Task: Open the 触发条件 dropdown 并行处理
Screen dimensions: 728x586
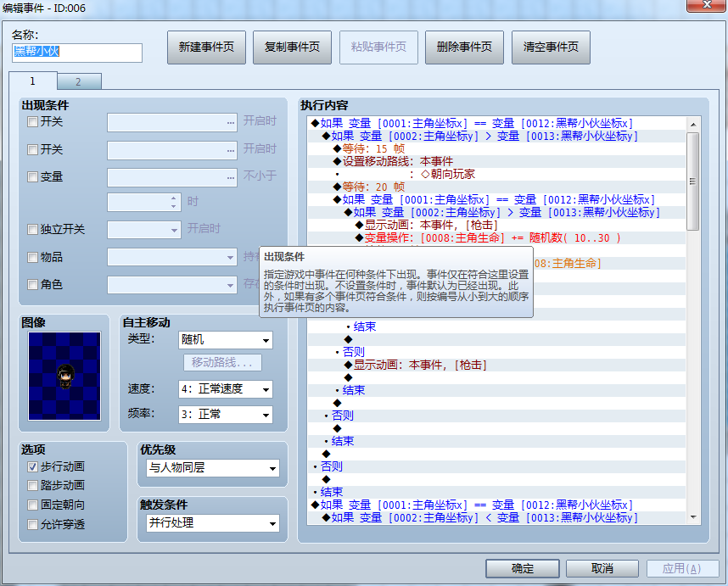Action: [x=213, y=523]
